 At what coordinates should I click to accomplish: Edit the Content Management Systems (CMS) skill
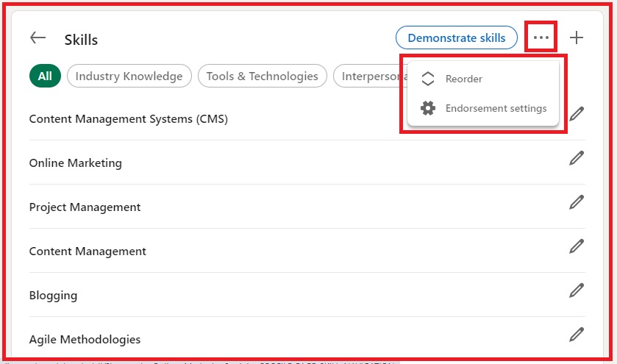[x=577, y=113]
